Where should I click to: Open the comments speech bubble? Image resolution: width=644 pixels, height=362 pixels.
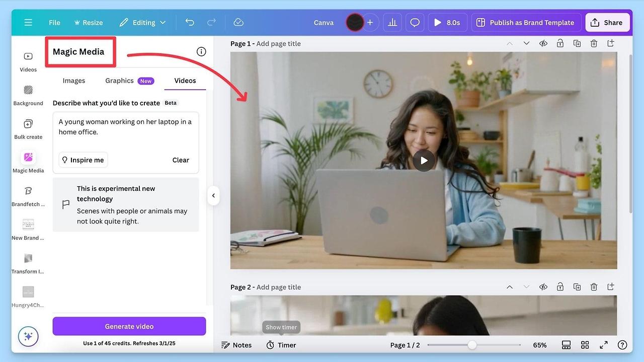coord(415,23)
